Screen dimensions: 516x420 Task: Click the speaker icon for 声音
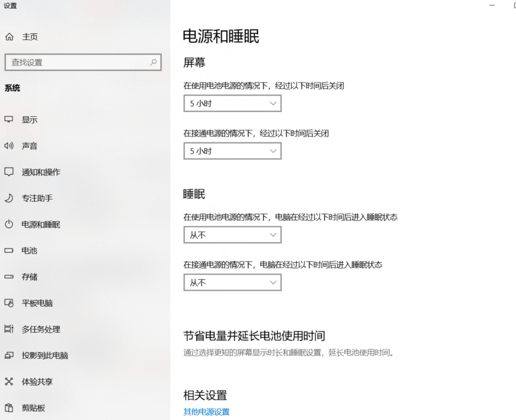pyautogui.click(x=9, y=145)
